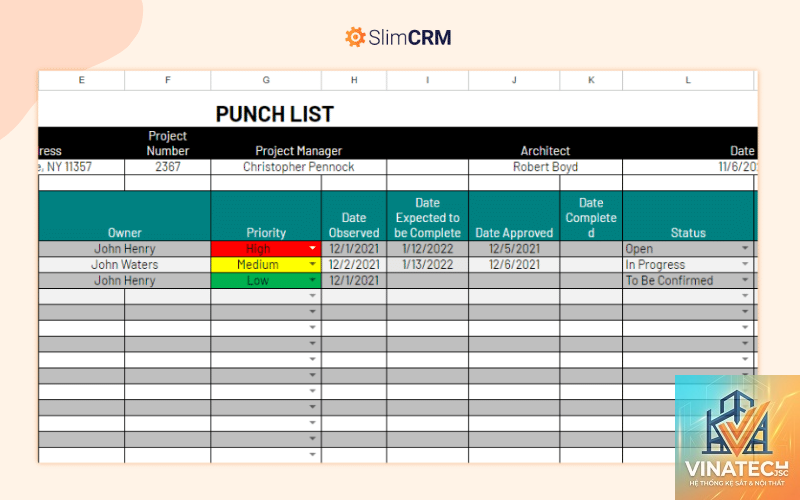Select column I header
This screenshot has width=800, height=500.
(x=428, y=80)
